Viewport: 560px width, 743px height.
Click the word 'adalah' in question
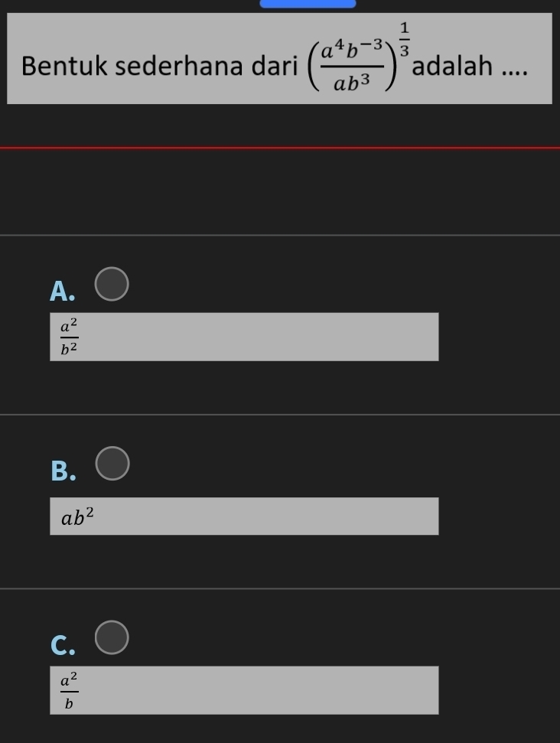tap(452, 65)
